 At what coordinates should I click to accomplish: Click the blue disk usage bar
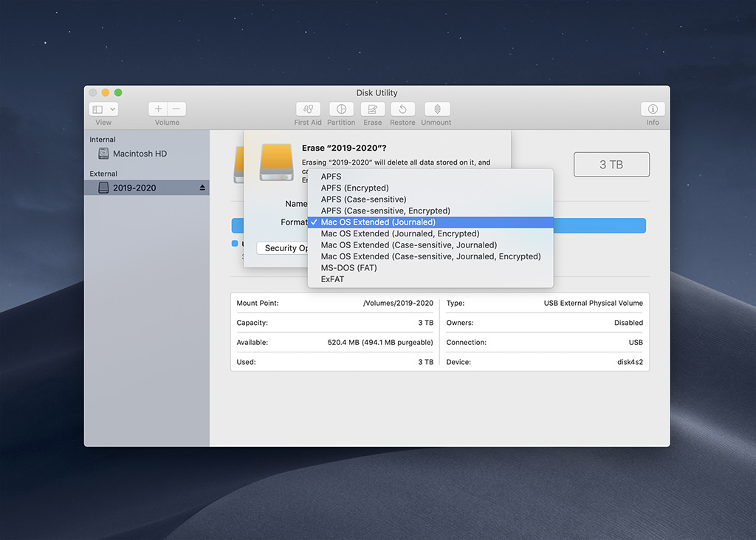click(599, 225)
